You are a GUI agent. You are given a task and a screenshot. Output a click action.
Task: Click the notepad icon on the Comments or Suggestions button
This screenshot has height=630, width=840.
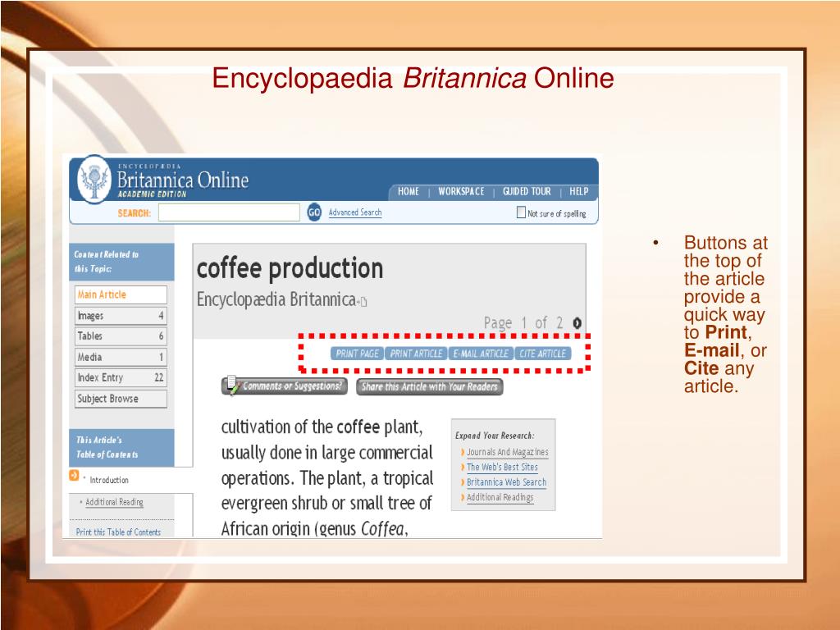pos(232,385)
